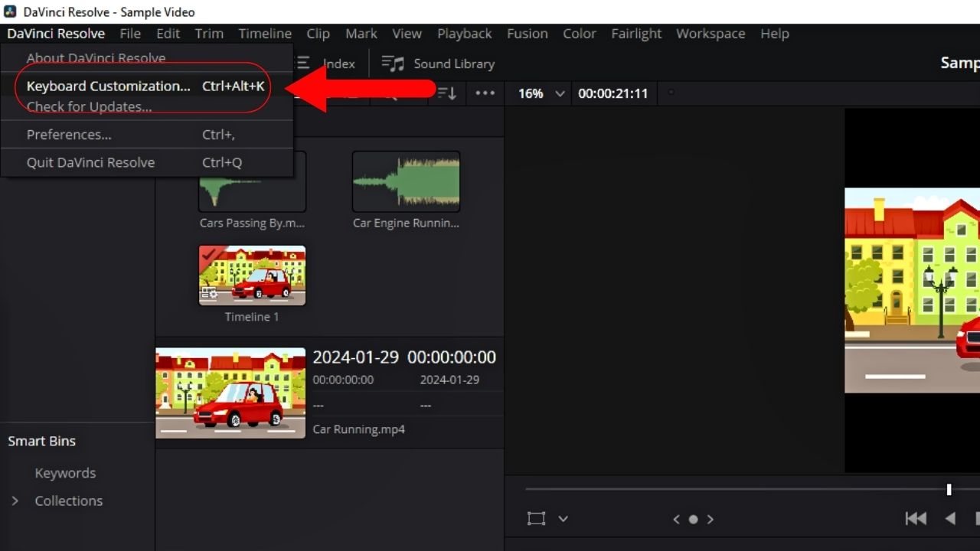
Task: Open the viewer zoom percentage dropdown
Action: 538,93
